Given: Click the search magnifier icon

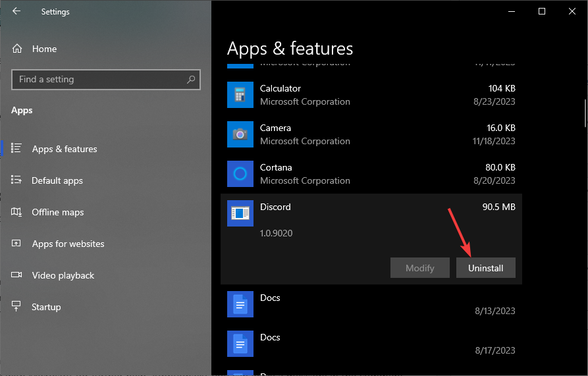Looking at the screenshot, I should pyautogui.click(x=191, y=80).
